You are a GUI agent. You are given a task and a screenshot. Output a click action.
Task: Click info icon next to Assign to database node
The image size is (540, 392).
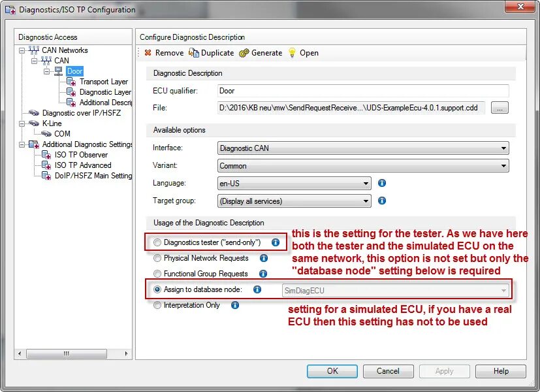click(x=257, y=289)
